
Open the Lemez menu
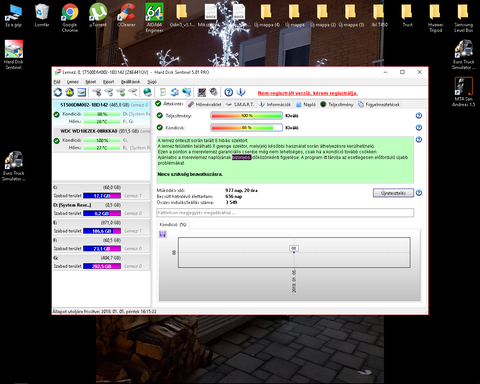[73, 82]
